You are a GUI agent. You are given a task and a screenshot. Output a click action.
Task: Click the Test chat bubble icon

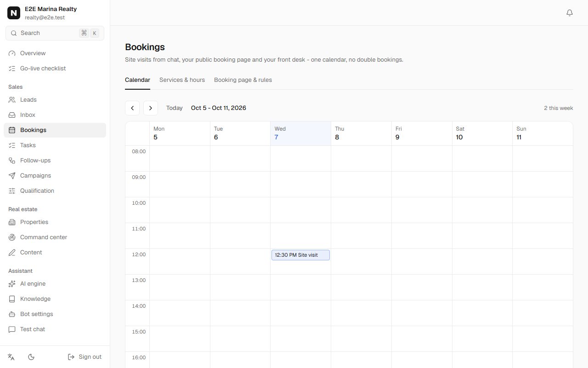coord(12,329)
